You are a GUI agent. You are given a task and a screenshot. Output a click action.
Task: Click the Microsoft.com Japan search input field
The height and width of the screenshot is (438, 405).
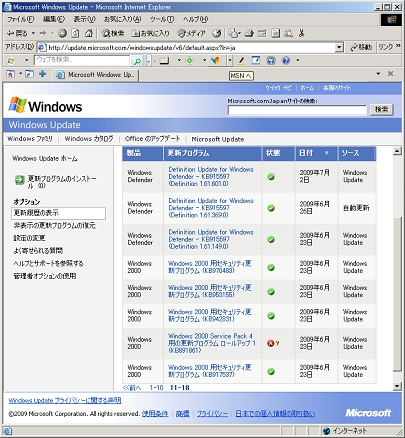297,110
